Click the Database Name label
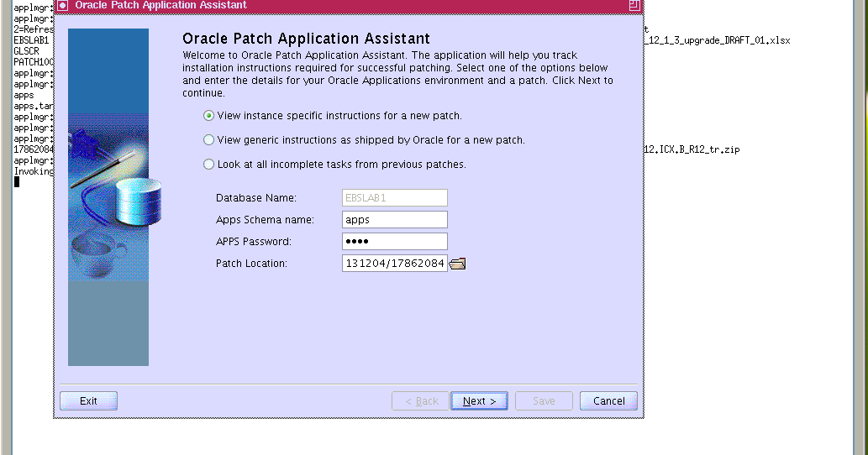Image resolution: width=868 pixels, height=455 pixels. pos(255,198)
